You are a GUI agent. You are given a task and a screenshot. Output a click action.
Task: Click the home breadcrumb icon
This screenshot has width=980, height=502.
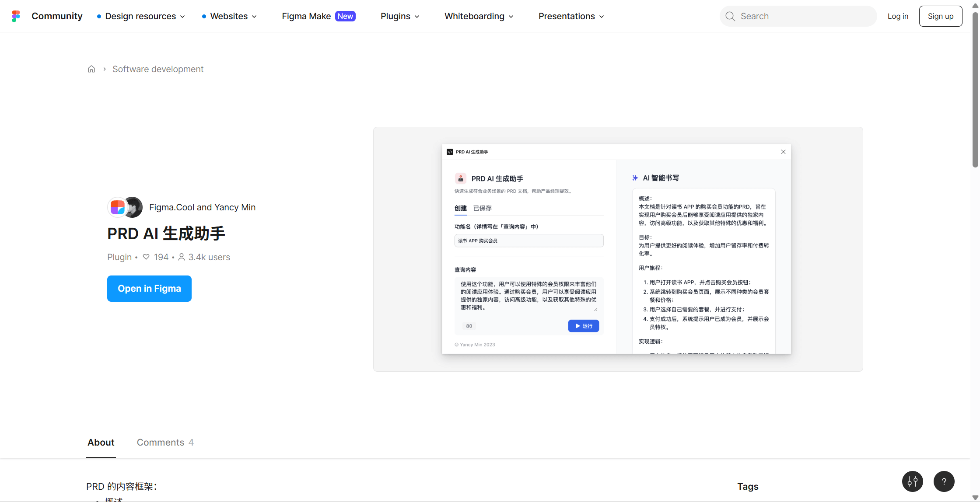coord(91,69)
